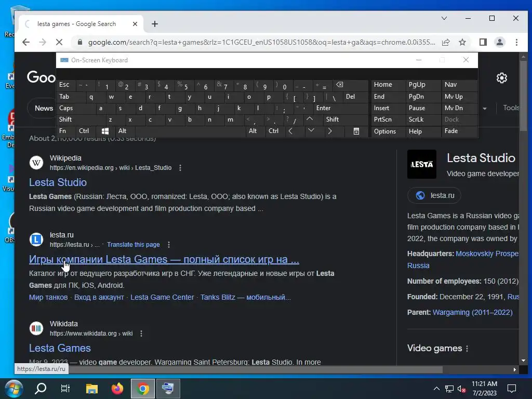Toggle the right Shift key
The width and height of the screenshot is (532, 399).
[x=345, y=119]
